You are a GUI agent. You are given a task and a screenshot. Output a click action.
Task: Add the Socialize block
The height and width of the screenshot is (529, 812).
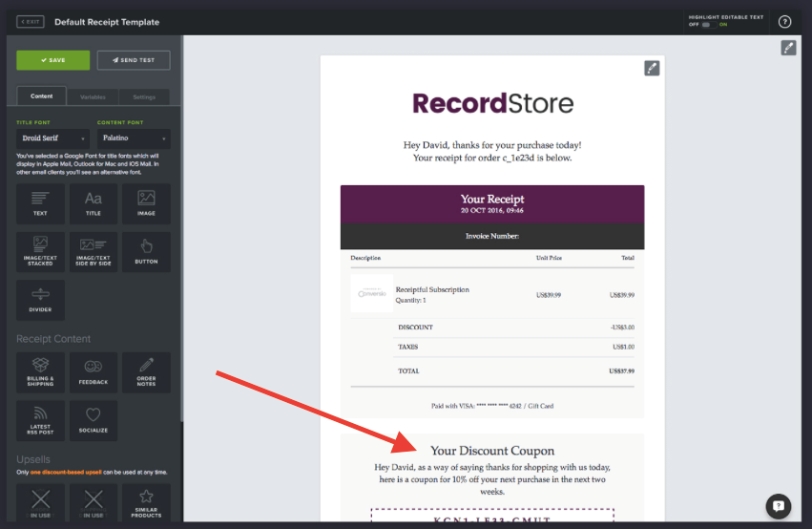(x=94, y=421)
